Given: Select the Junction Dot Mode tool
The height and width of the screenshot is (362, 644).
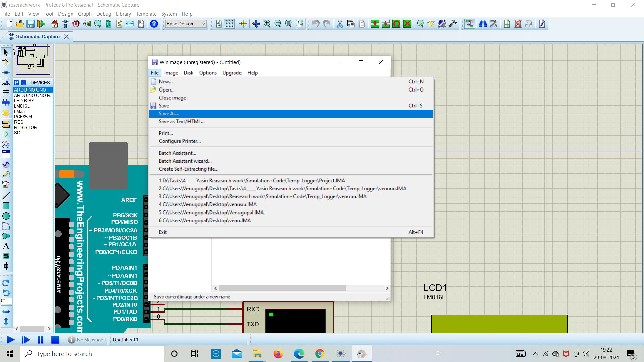Looking at the screenshot, I should [x=6, y=72].
